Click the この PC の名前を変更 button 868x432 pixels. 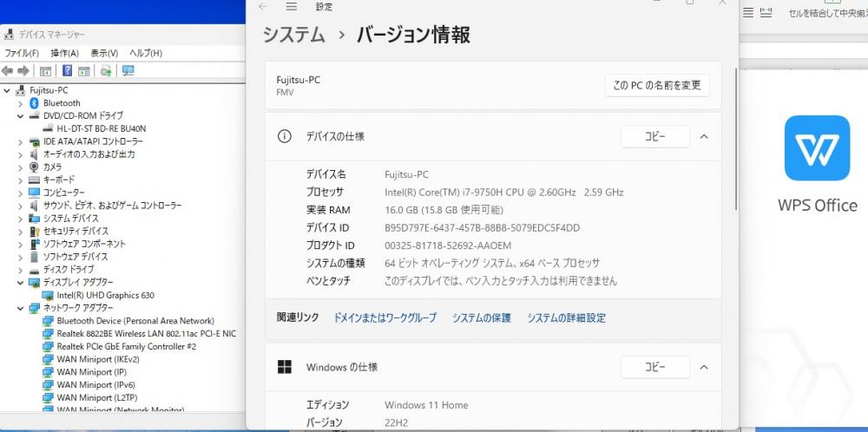coord(657,85)
